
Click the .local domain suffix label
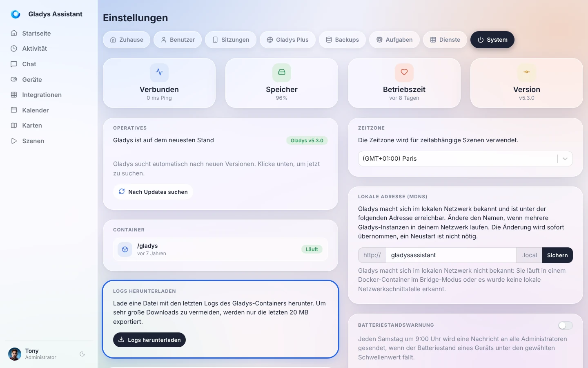click(530, 255)
